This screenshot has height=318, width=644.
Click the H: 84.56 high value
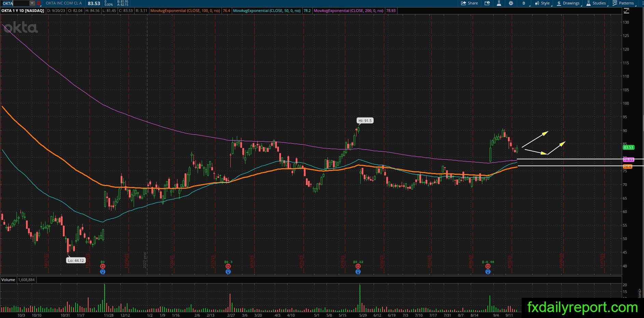tap(93, 11)
